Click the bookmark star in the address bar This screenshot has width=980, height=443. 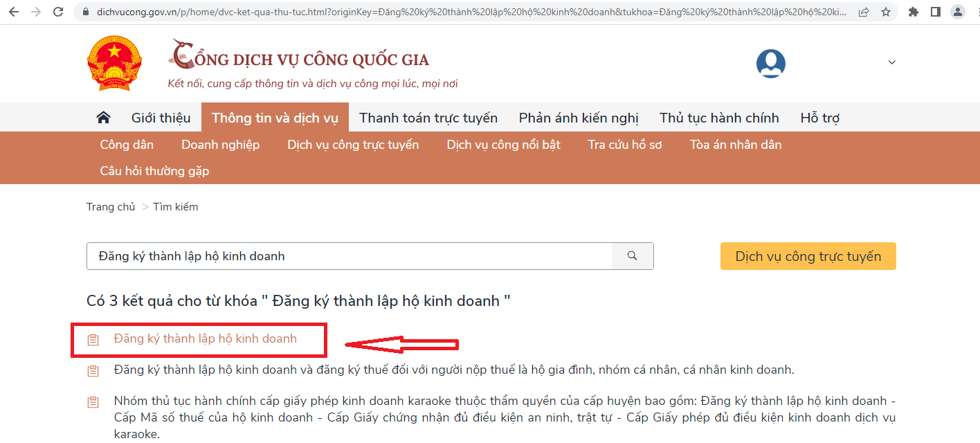[x=887, y=11]
